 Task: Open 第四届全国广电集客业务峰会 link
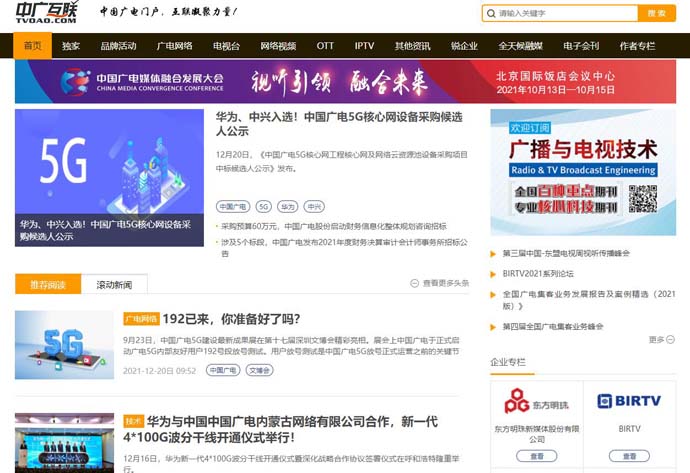point(553,326)
